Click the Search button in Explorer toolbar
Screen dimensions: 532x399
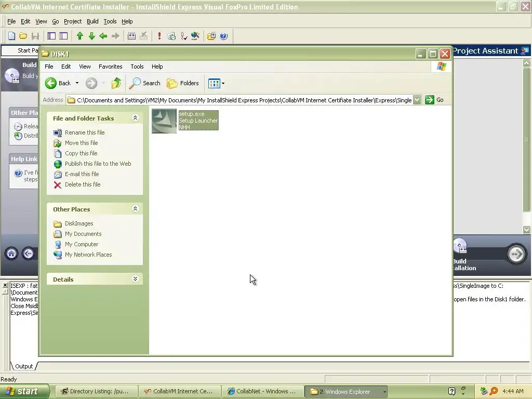click(x=145, y=83)
